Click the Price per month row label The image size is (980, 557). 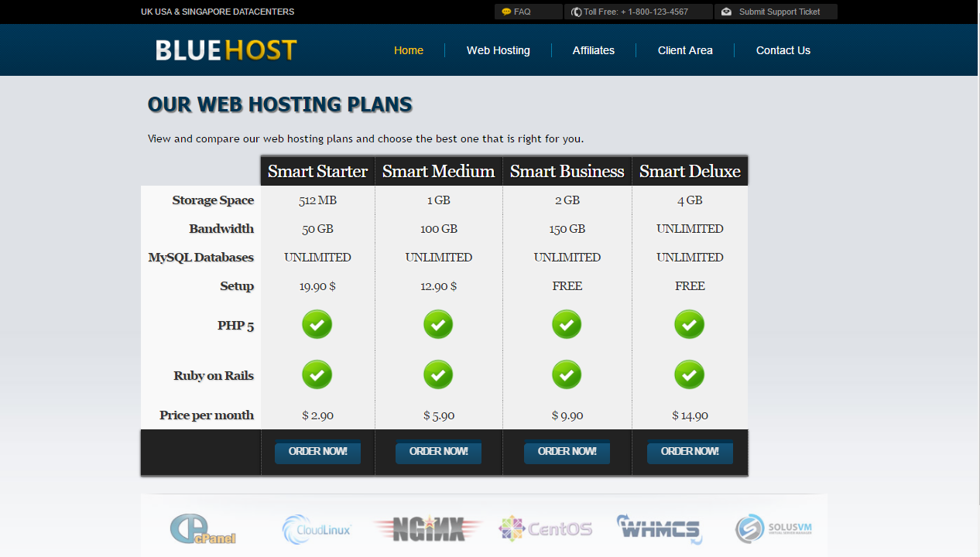pyautogui.click(x=207, y=415)
